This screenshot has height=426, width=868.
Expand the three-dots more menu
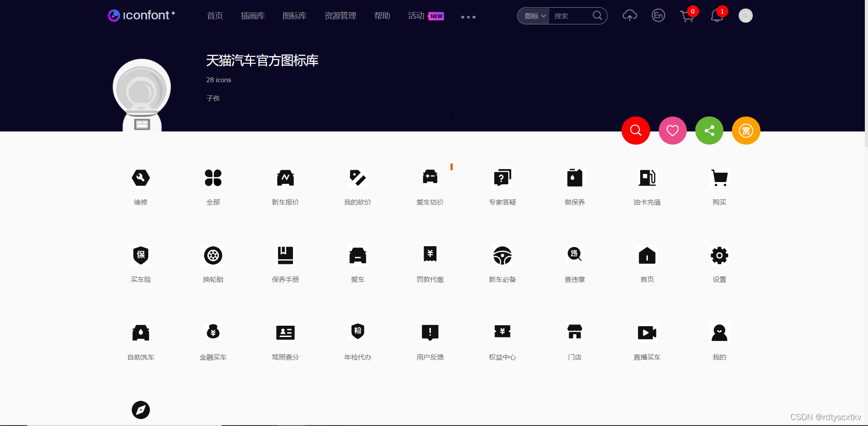[x=468, y=17]
